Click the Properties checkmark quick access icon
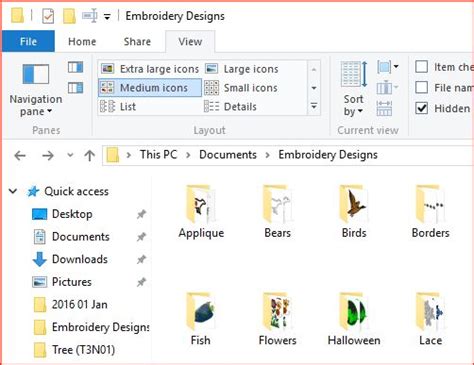The height and width of the screenshot is (365, 474). [48, 16]
